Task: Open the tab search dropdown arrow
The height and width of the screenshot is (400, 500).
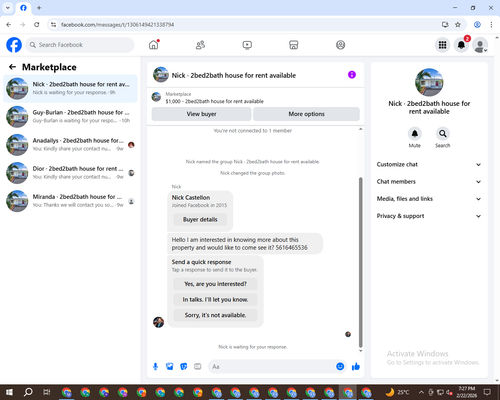Action: [x=8, y=8]
